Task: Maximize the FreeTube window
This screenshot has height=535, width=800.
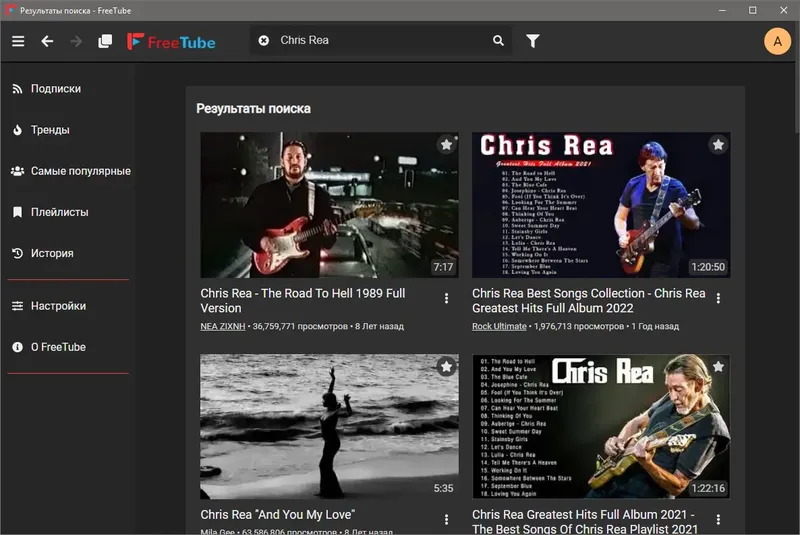Action: point(753,10)
